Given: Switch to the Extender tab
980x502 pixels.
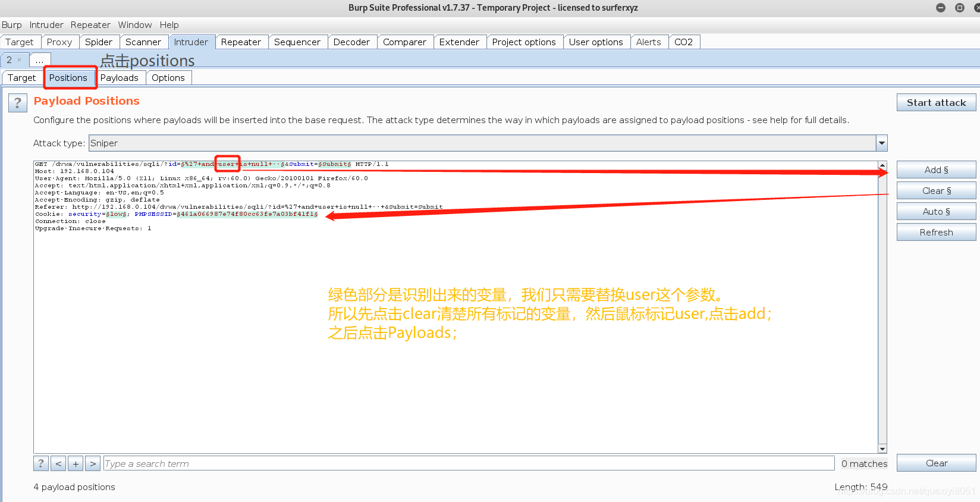Looking at the screenshot, I should point(459,42).
